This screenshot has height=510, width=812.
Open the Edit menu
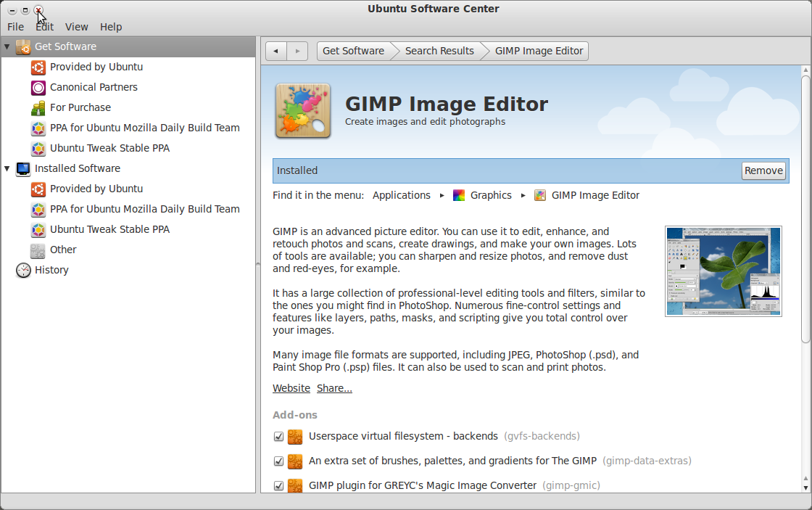[44, 27]
